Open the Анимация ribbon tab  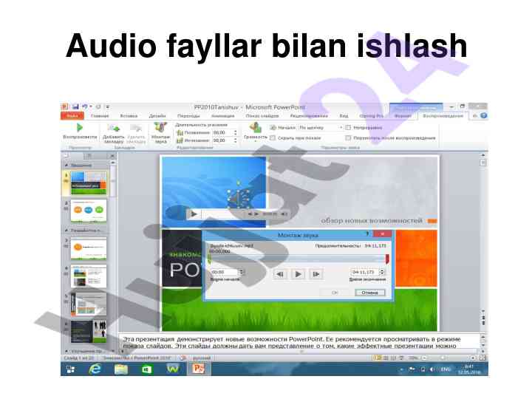click(x=222, y=116)
